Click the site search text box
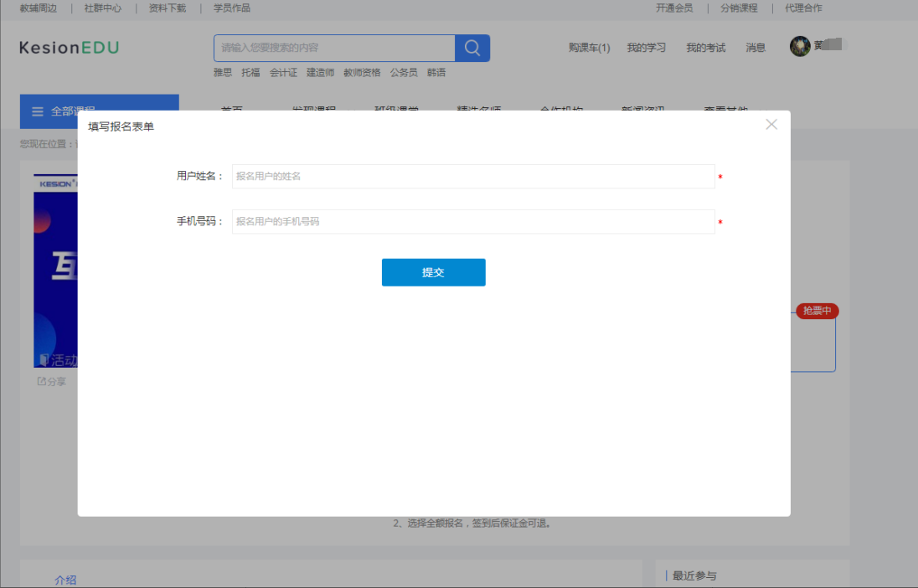This screenshot has width=918, height=588. point(334,48)
